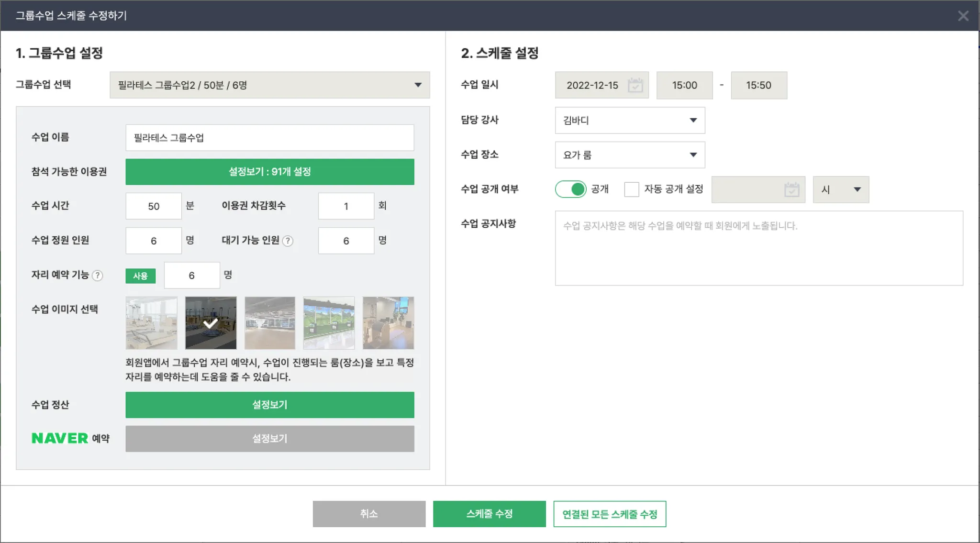Click calendar icon in auto-publish date field
Image resolution: width=980 pixels, height=543 pixels.
pos(791,189)
